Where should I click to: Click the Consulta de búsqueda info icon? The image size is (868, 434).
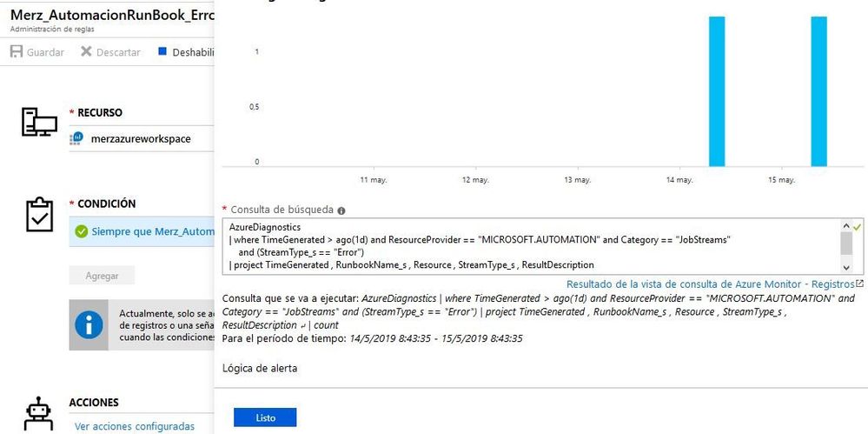pyautogui.click(x=341, y=210)
